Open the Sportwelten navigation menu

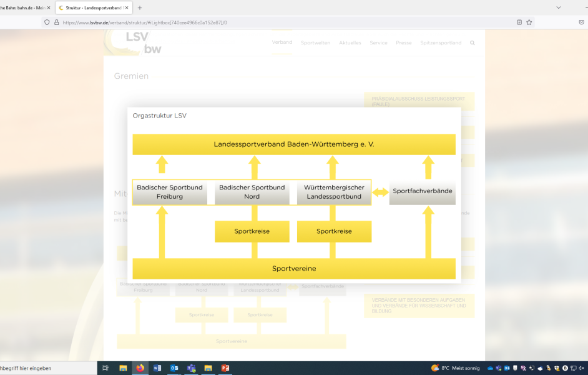click(315, 42)
